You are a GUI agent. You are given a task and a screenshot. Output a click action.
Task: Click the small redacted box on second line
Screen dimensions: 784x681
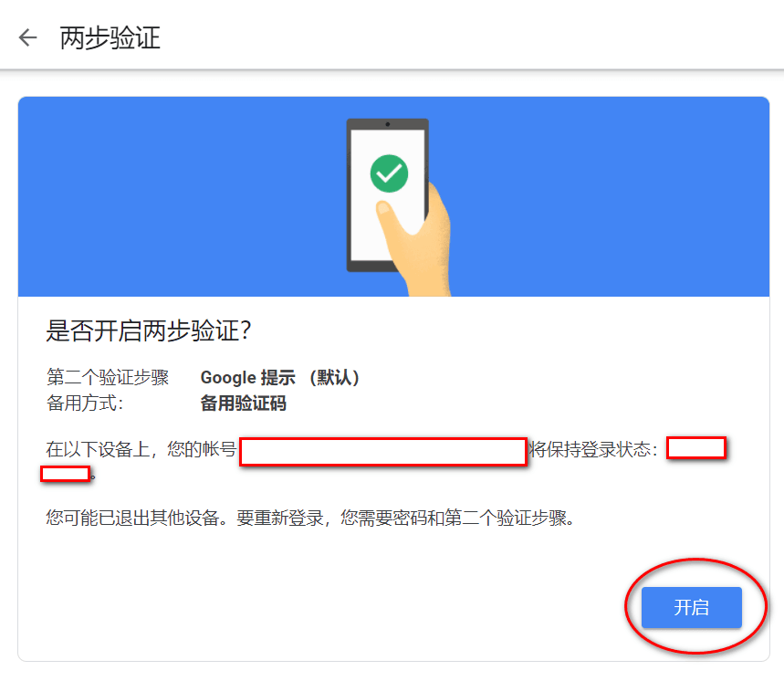click(x=66, y=474)
